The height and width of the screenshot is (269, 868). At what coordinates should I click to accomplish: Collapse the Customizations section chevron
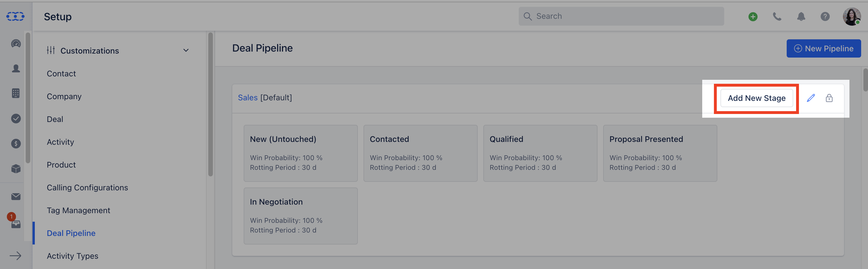[x=186, y=50]
